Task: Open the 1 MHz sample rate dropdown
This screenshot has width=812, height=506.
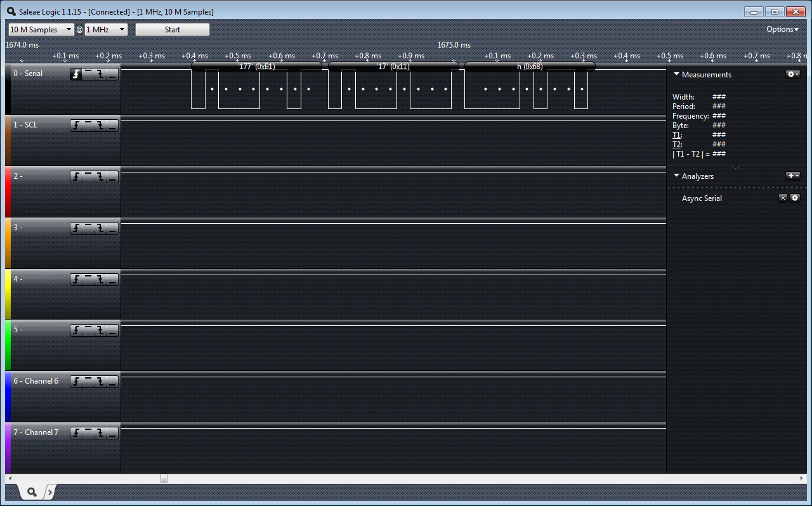Action: [106, 30]
